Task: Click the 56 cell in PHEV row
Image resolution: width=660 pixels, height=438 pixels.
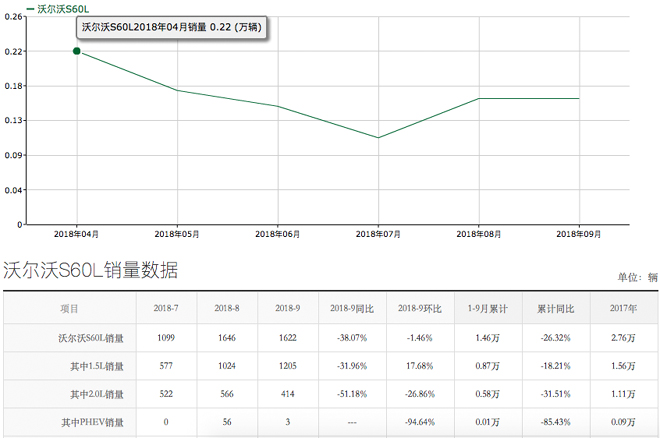Action: (x=227, y=422)
